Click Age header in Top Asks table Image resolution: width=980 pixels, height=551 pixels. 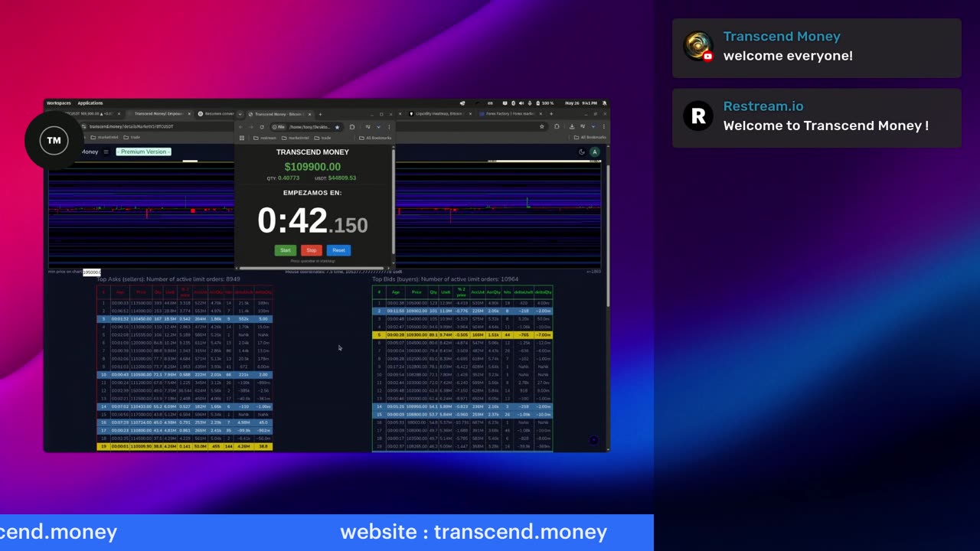(120, 292)
